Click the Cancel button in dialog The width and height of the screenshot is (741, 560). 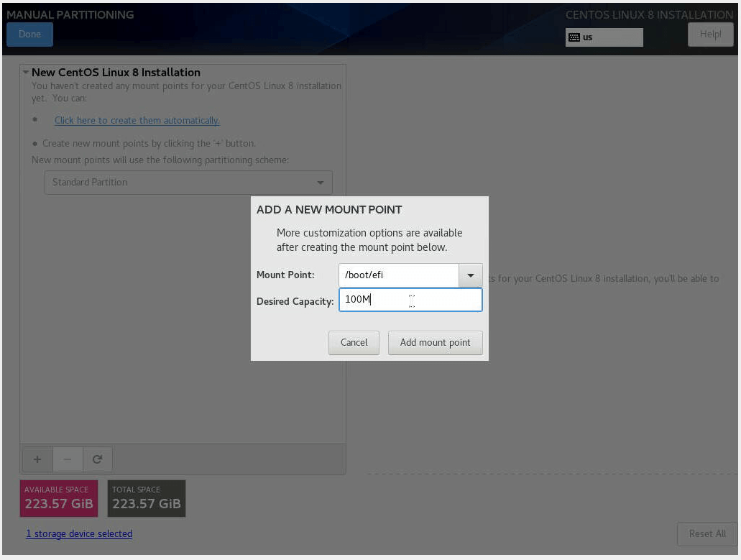[x=354, y=343]
